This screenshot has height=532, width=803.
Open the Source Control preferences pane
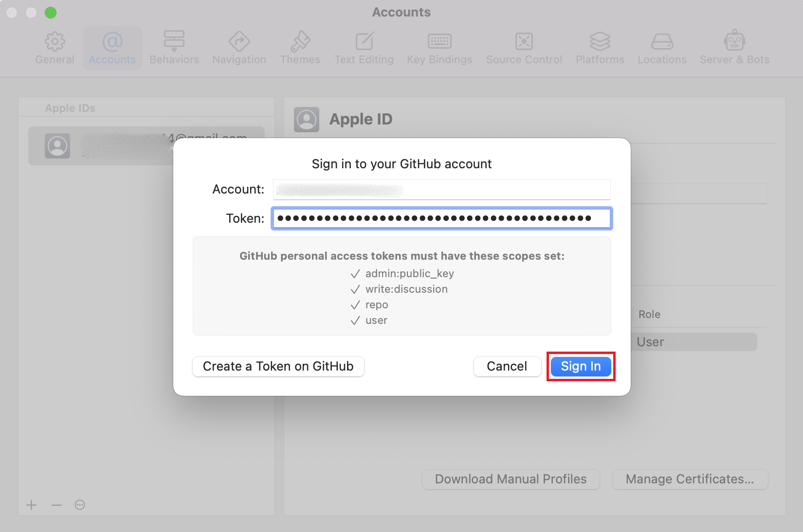524,48
